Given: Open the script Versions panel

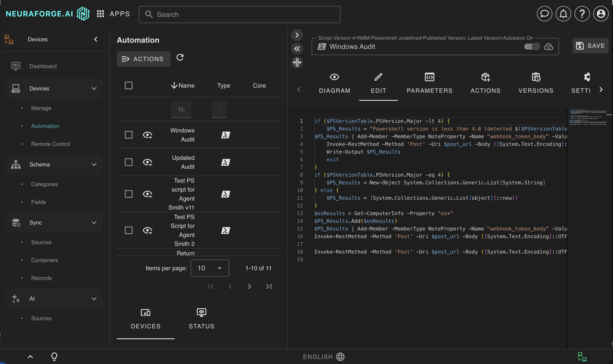Looking at the screenshot, I should click(x=536, y=83).
